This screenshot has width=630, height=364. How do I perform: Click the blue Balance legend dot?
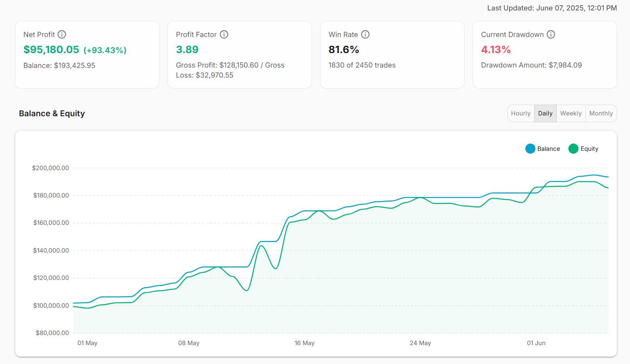(x=530, y=148)
